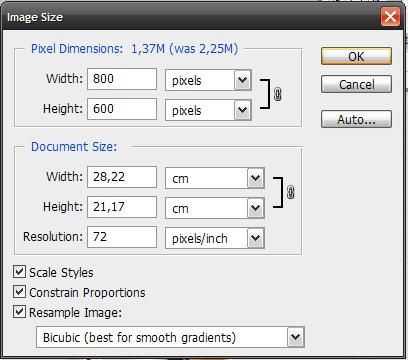Toggle the Scale Styles checkbox

[x=19, y=272]
